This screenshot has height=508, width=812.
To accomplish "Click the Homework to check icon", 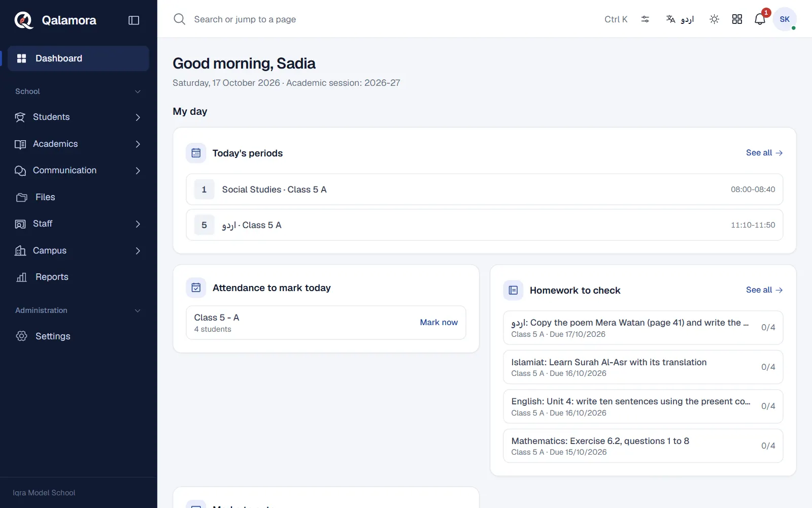I will coord(513,290).
